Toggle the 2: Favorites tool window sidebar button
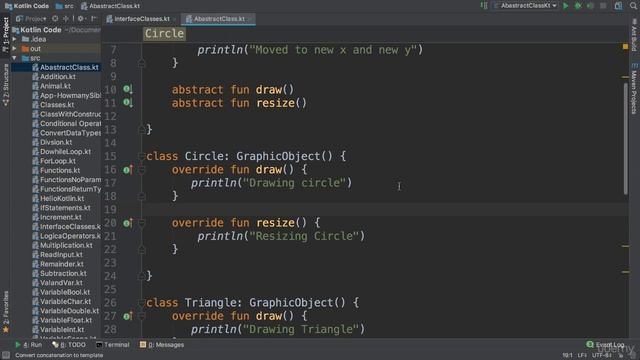This screenshot has height=360, width=640. [5, 312]
